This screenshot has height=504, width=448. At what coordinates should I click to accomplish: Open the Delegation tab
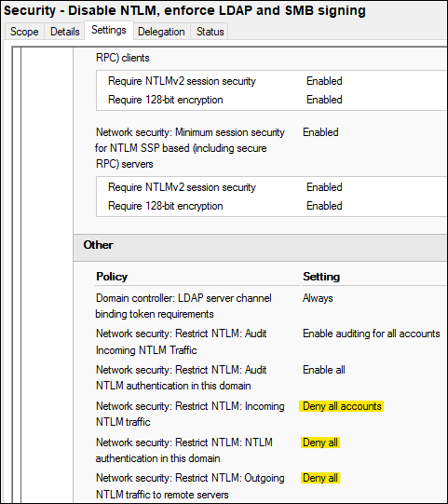[x=161, y=32]
